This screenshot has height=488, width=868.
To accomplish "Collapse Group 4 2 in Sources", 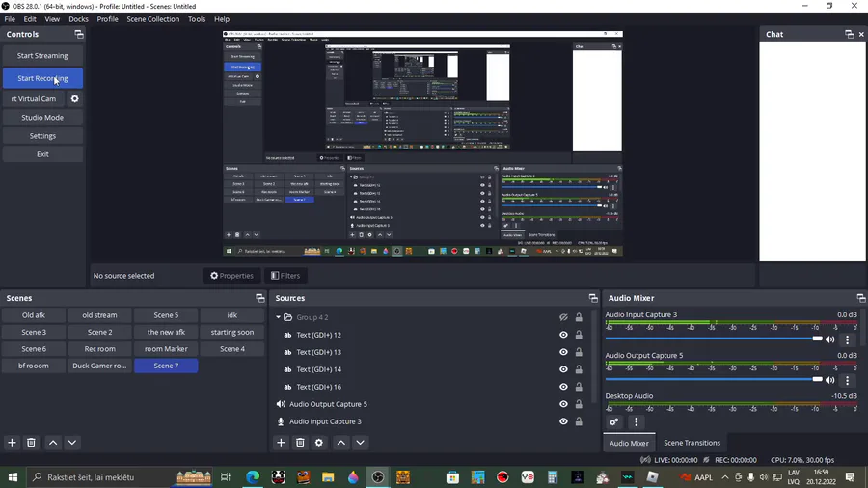I will click(x=279, y=317).
